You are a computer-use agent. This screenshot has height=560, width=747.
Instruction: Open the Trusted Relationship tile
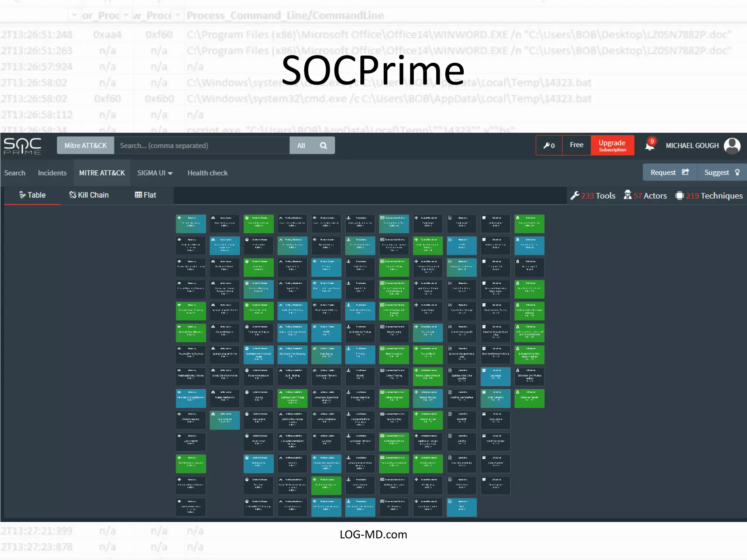[225, 398]
